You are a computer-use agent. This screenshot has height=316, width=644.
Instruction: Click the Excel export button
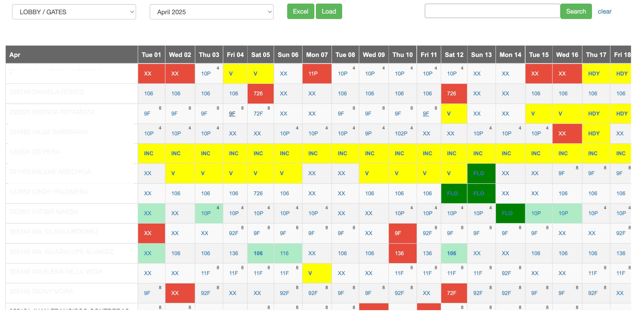[x=300, y=11]
